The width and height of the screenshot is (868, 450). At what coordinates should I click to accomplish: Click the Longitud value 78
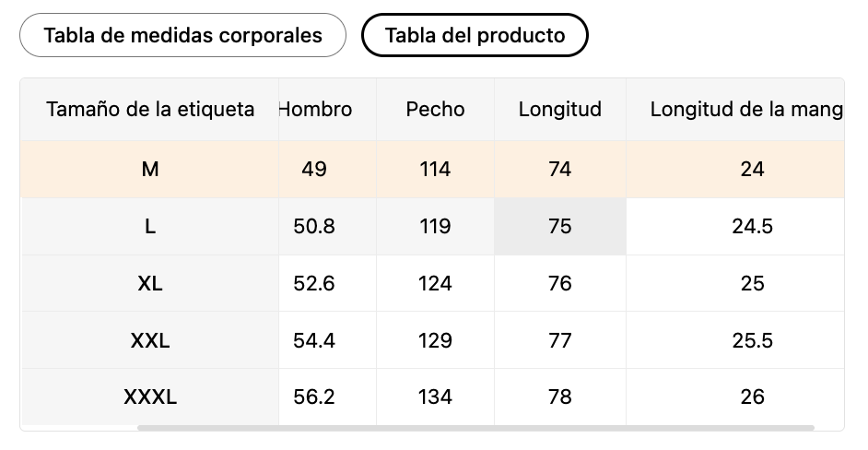pyautogui.click(x=559, y=397)
